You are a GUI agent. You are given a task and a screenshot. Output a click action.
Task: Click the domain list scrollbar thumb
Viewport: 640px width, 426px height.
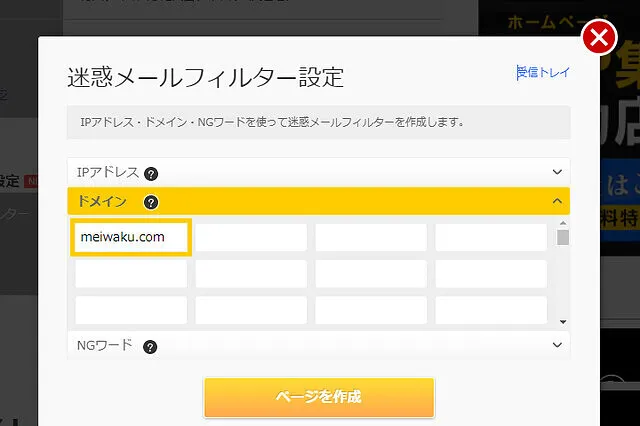(x=563, y=237)
